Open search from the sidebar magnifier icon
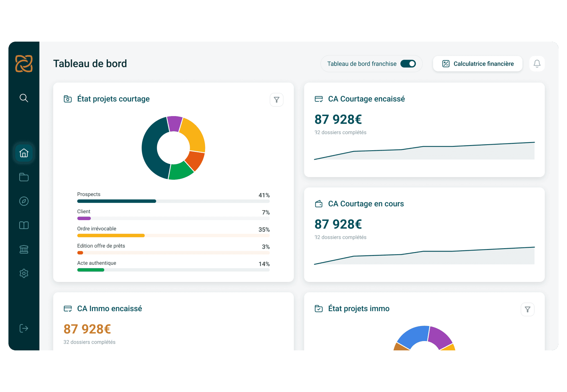Image resolution: width=567 pixels, height=392 pixels. (24, 98)
